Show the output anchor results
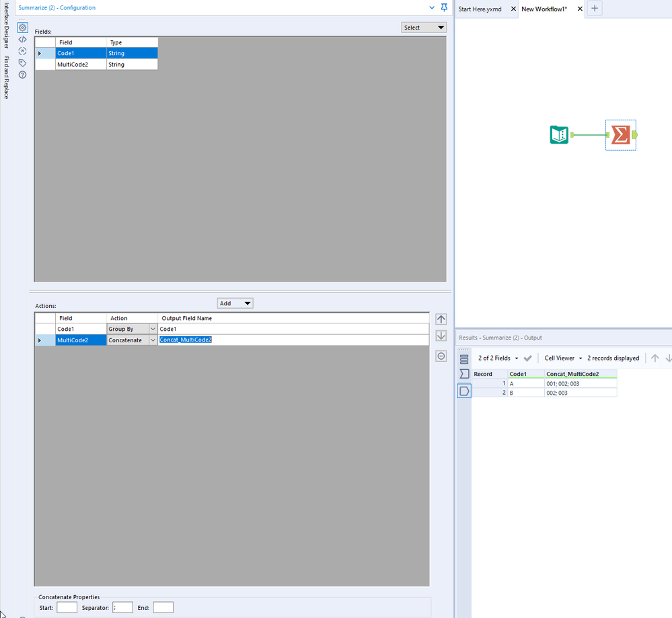Image resolution: width=672 pixels, height=618 pixels. click(x=464, y=391)
